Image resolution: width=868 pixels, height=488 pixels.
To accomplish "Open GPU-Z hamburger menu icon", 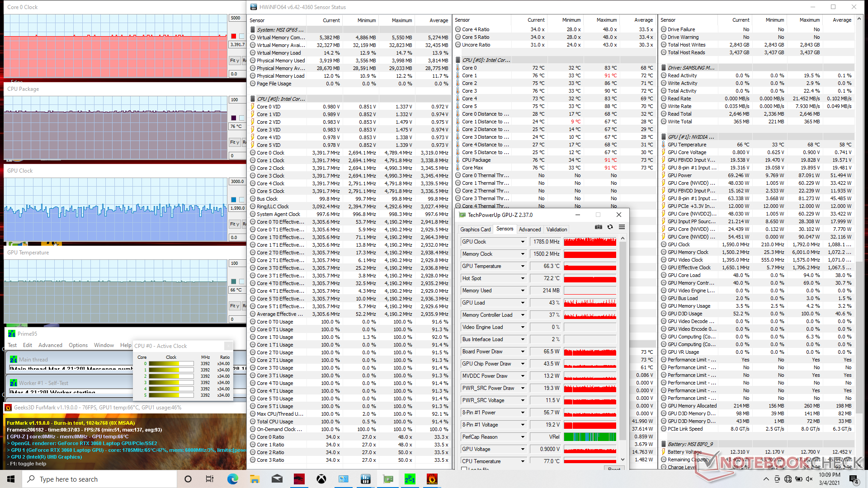I will pyautogui.click(x=622, y=227).
